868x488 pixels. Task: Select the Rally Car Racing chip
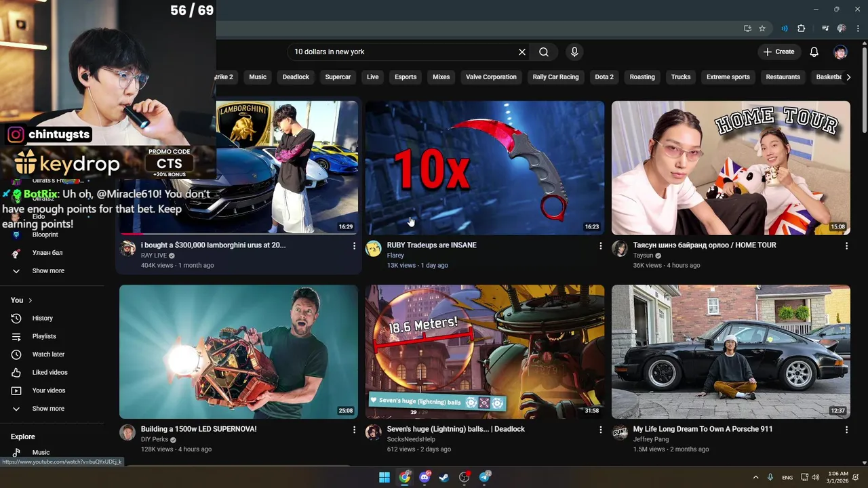point(555,77)
